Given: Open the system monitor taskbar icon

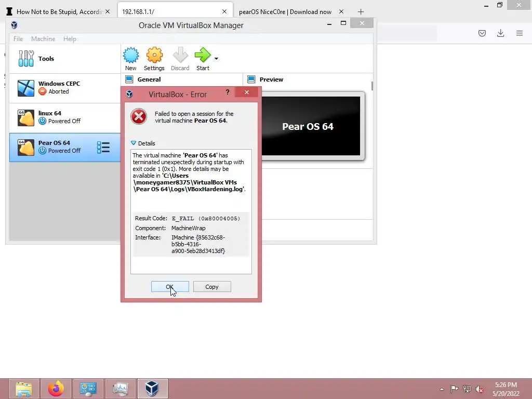Looking at the screenshot, I should 121,389.
